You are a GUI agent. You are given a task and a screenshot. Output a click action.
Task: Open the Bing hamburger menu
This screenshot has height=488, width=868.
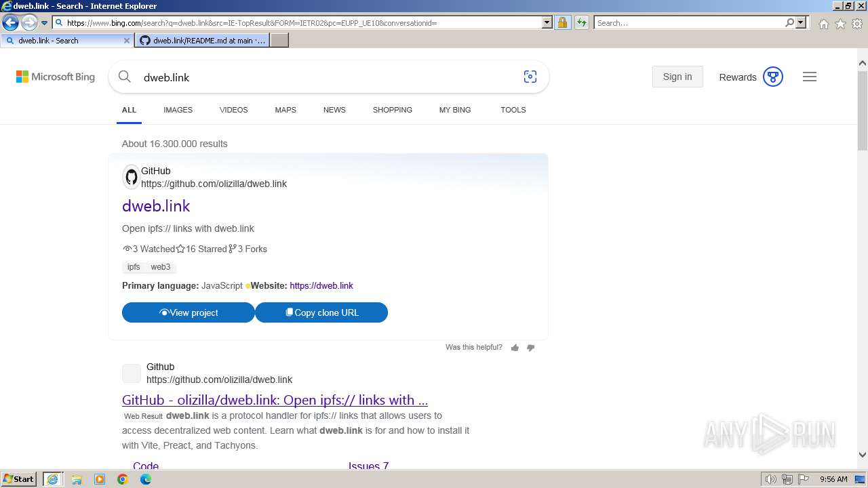(810, 77)
